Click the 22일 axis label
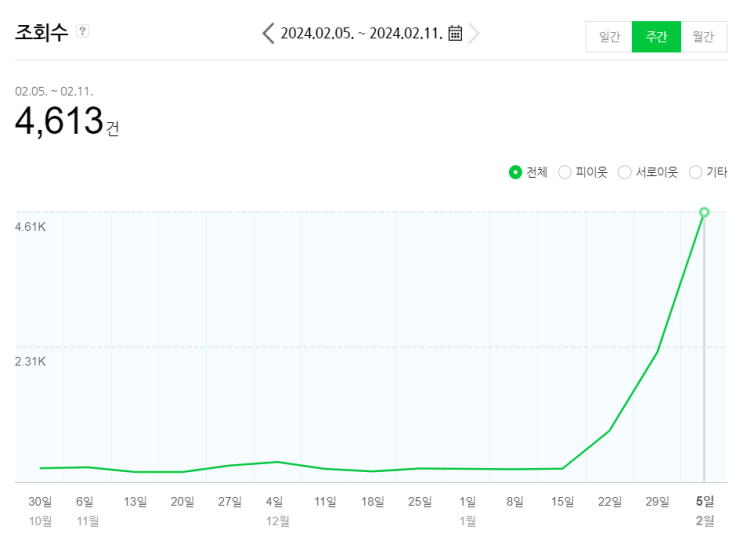The height and width of the screenshot is (544, 743). (610, 501)
